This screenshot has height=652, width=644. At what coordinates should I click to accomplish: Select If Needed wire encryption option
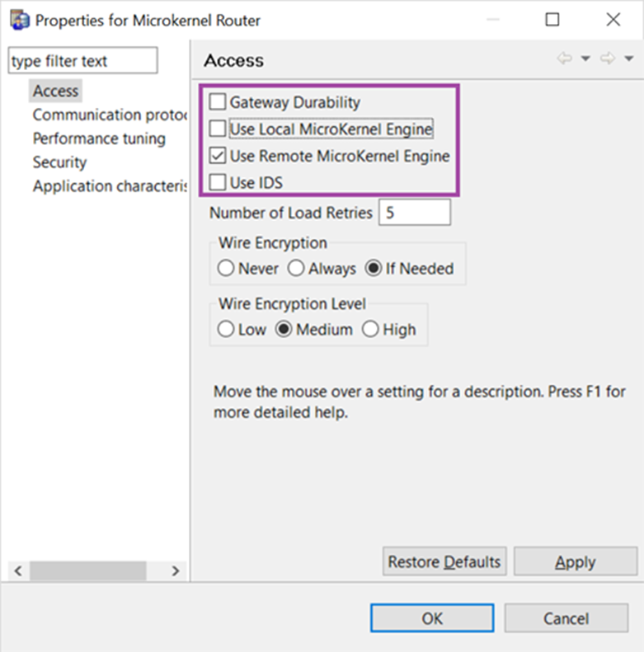374,268
